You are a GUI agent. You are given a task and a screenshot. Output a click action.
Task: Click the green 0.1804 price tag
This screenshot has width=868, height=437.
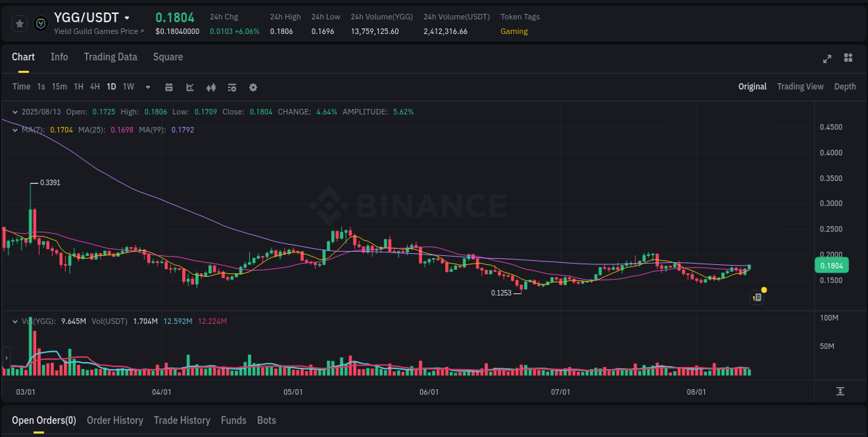click(832, 265)
